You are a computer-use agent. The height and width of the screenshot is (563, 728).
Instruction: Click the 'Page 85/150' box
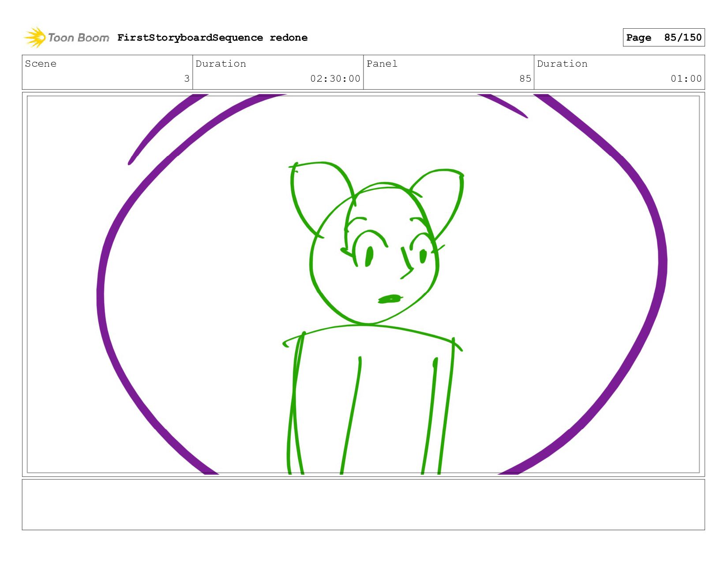(664, 38)
